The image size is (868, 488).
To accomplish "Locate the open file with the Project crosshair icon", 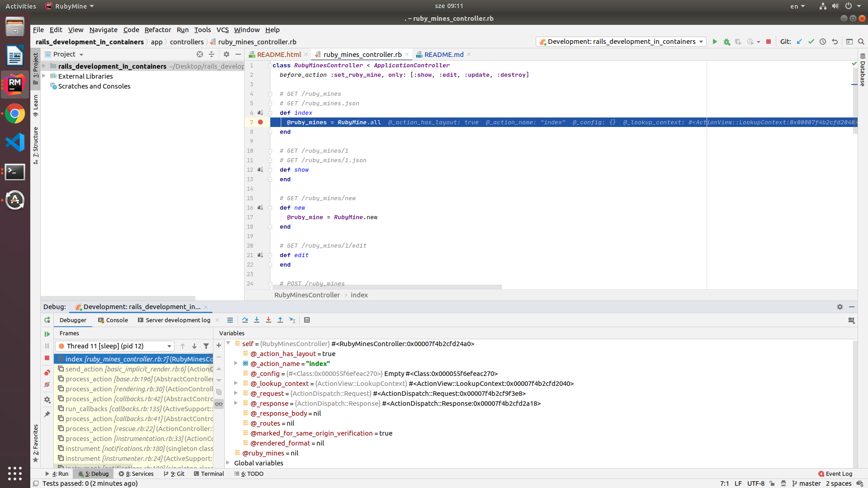I will tap(200, 54).
